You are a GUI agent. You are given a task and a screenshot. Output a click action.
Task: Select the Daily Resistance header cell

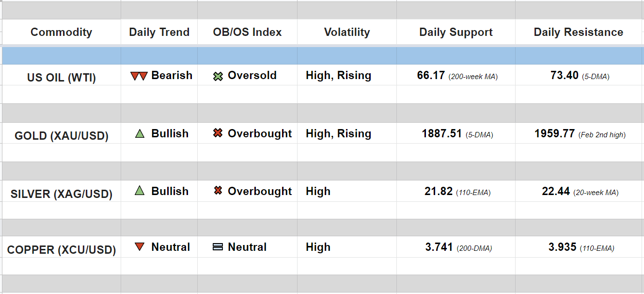(578, 33)
